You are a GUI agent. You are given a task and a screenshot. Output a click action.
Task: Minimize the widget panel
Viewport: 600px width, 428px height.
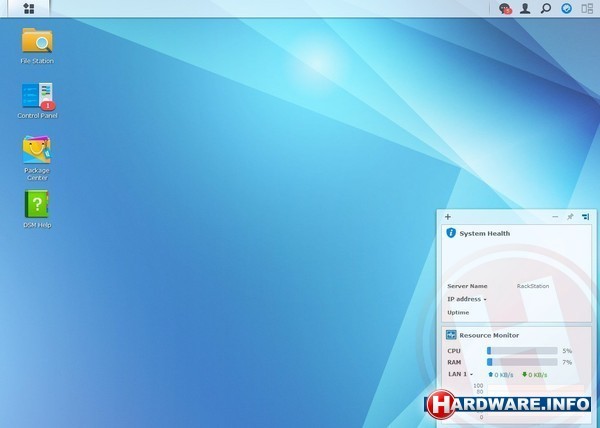pyautogui.click(x=555, y=217)
